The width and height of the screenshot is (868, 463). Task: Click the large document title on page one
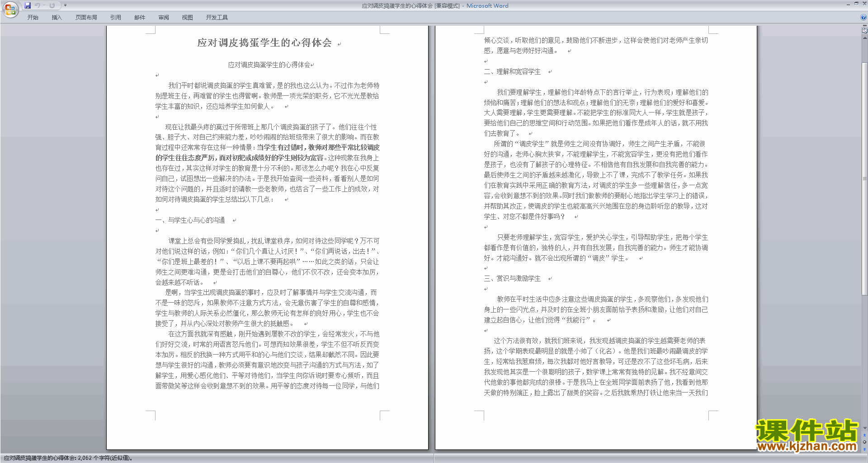pos(264,42)
